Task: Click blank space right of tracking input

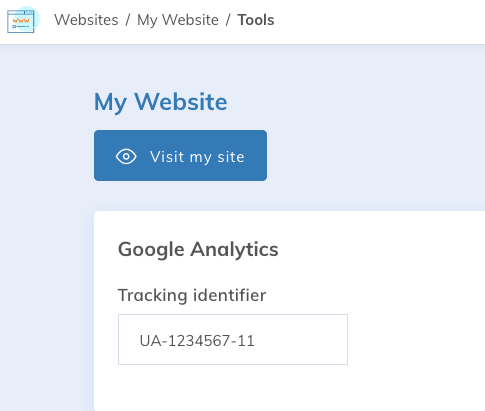Action: click(417, 339)
